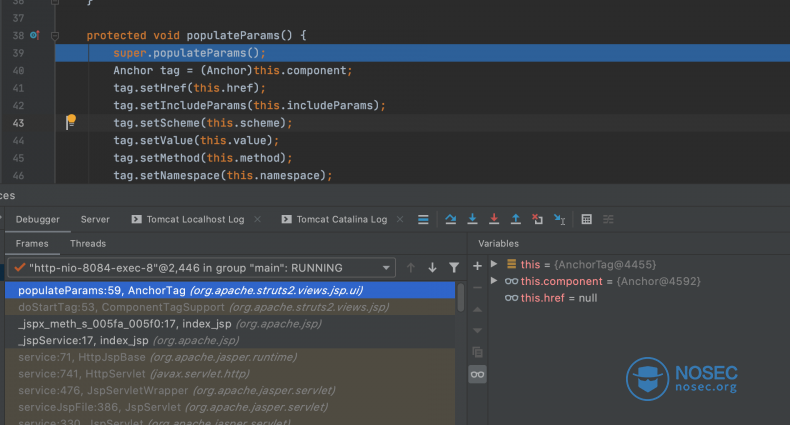This screenshot has width=790, height=425.
Task: Move the watch down in Variables
Action: 477,330
